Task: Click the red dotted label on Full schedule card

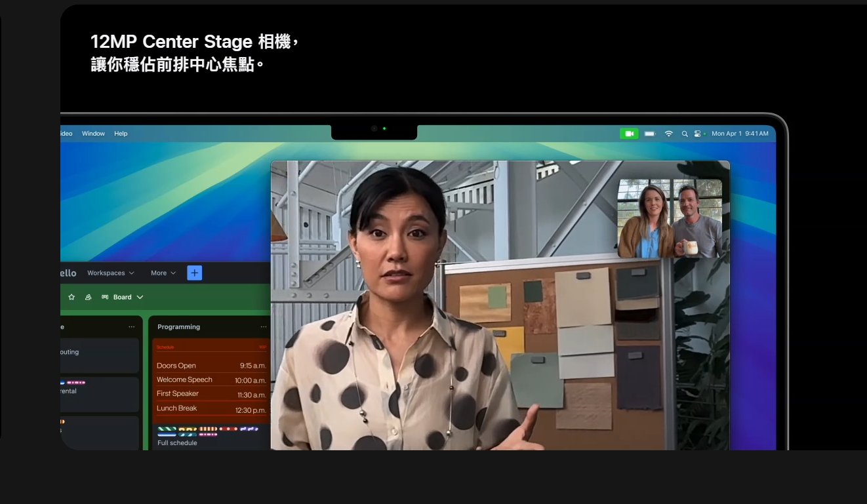Action: coord(228,429)
